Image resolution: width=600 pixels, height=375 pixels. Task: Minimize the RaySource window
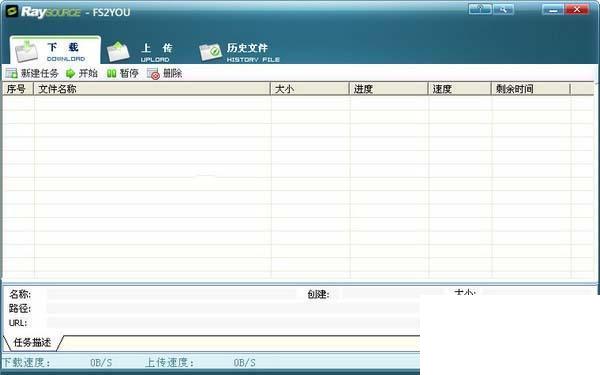[x=553, y=10]
